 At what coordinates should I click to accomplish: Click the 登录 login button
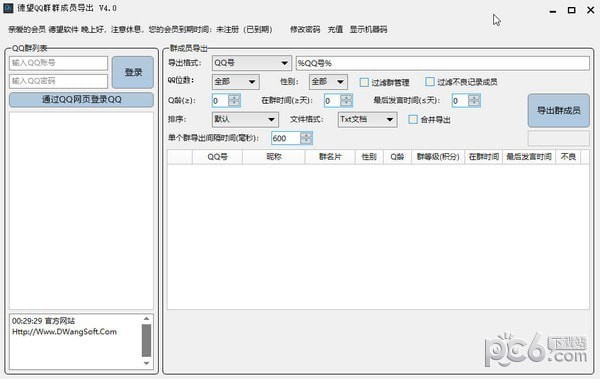133,72
